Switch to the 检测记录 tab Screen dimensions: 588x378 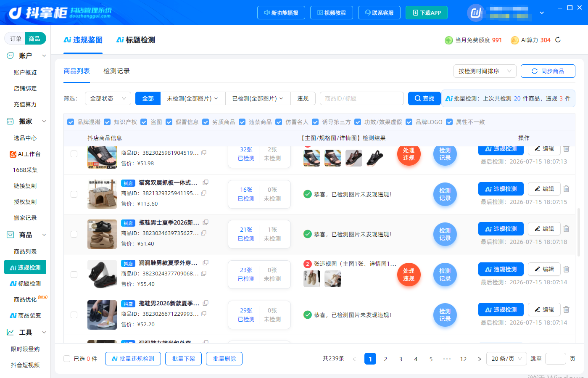point(116,71)
